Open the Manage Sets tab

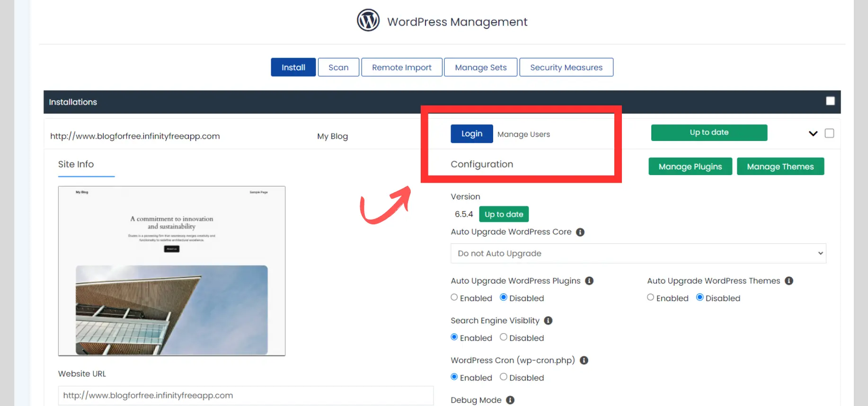point(481,67)
